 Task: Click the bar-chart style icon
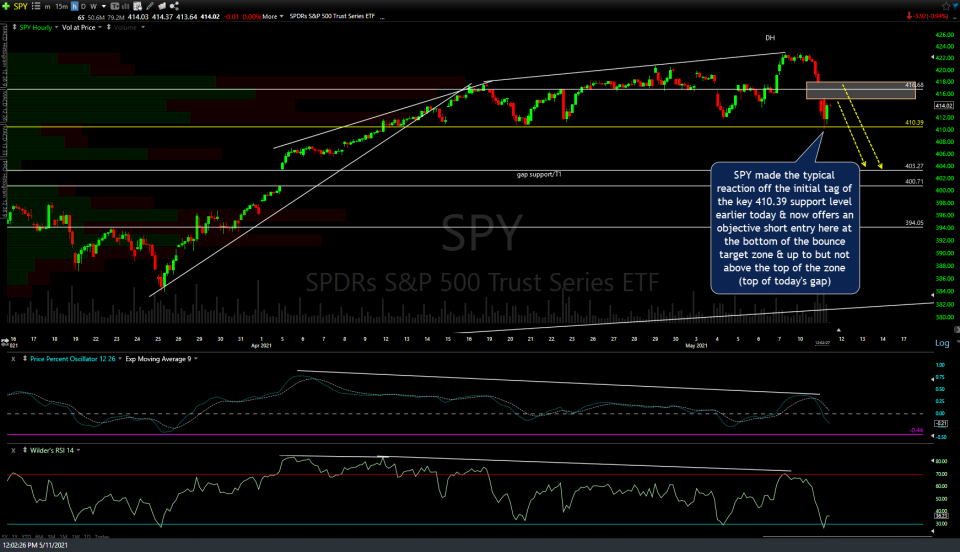126,6
